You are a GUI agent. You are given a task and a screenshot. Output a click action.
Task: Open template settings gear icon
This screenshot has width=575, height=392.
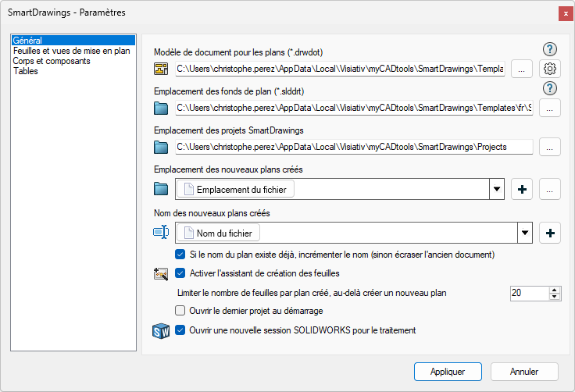(x=550, y=69)
